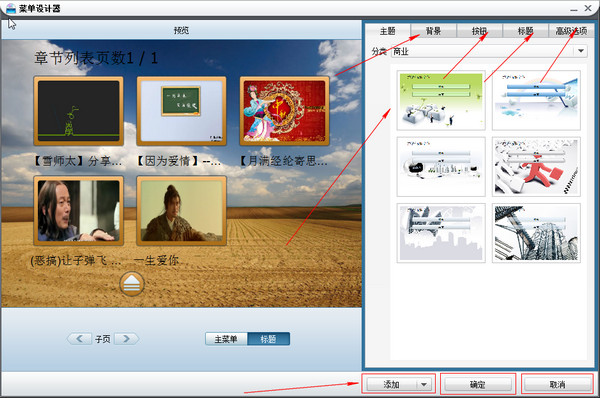This screenshot has width=600, height=398.
Task: Cancel with the 取消 button
Action: point(557,384)
